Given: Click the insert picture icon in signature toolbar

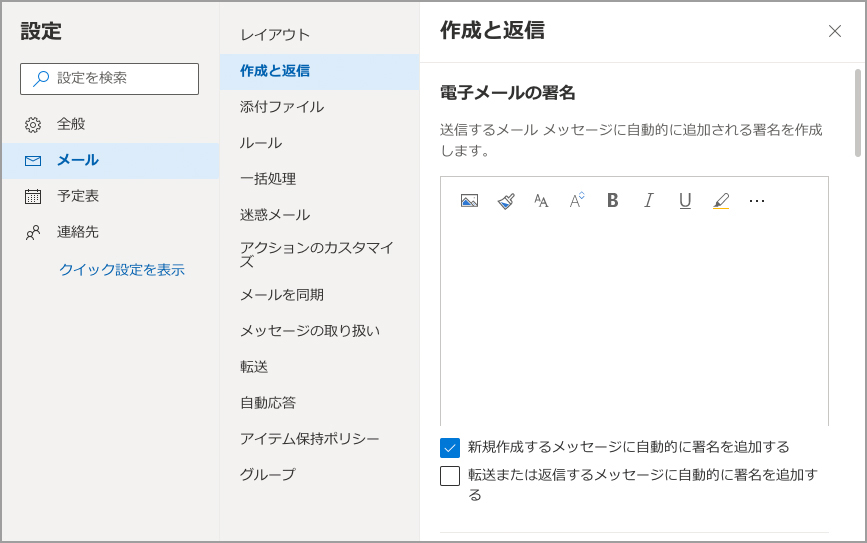Looking at the screenshot, I should [469, 201].
